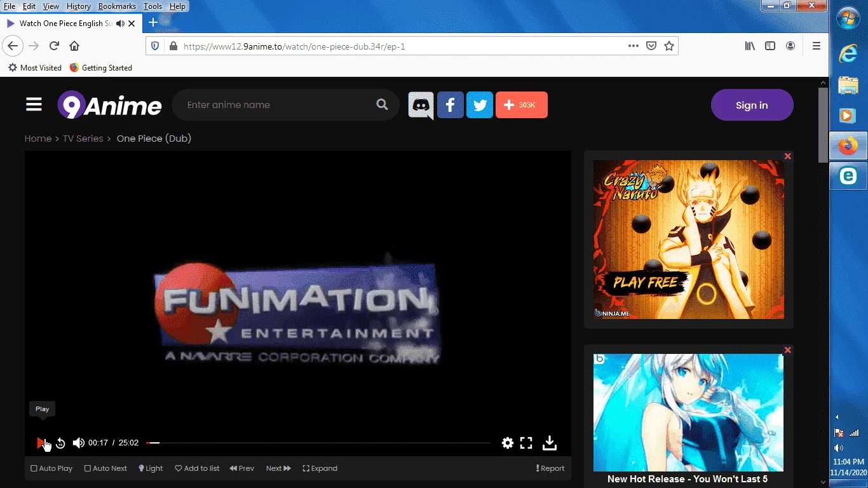
Task: Mute the video player volume
Action: click(78, 443)
